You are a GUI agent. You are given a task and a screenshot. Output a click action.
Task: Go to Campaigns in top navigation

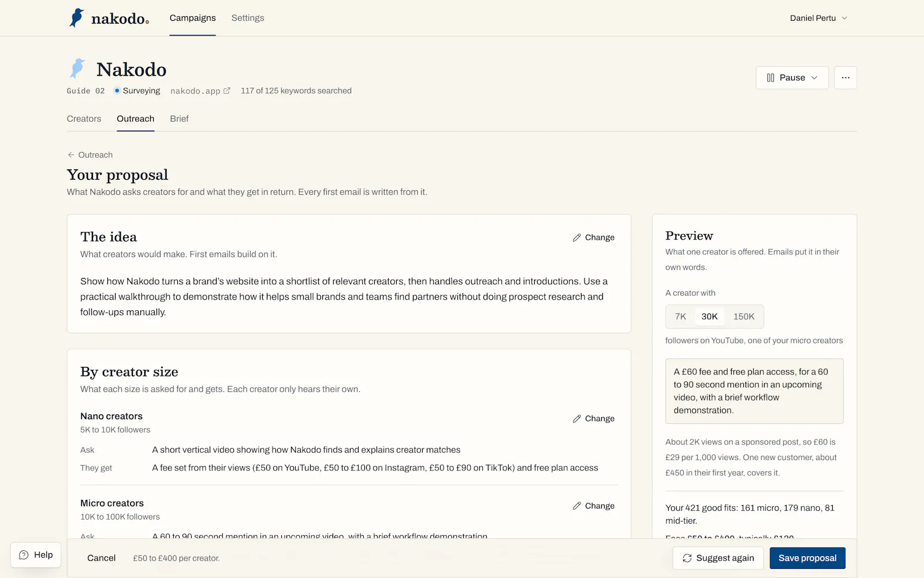(x=192, y=18)
